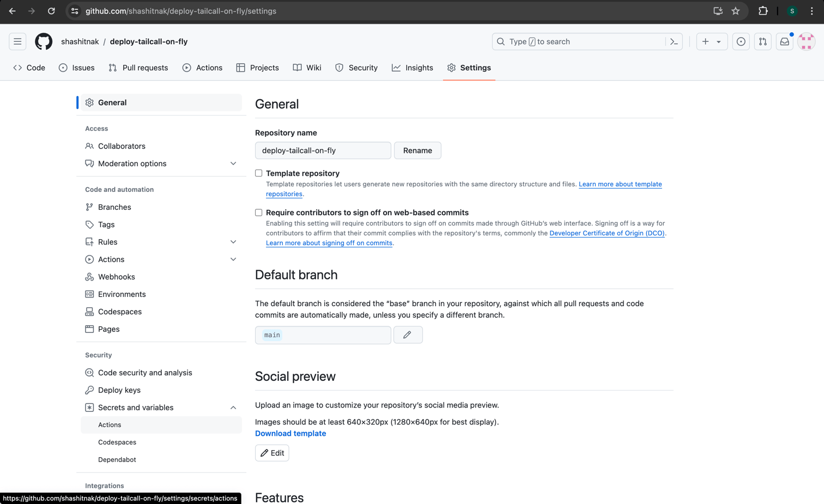Viewport: 824px width, 504px height.
Task: Switch to the Pull requests tab
Action: (x=138, y=68)
